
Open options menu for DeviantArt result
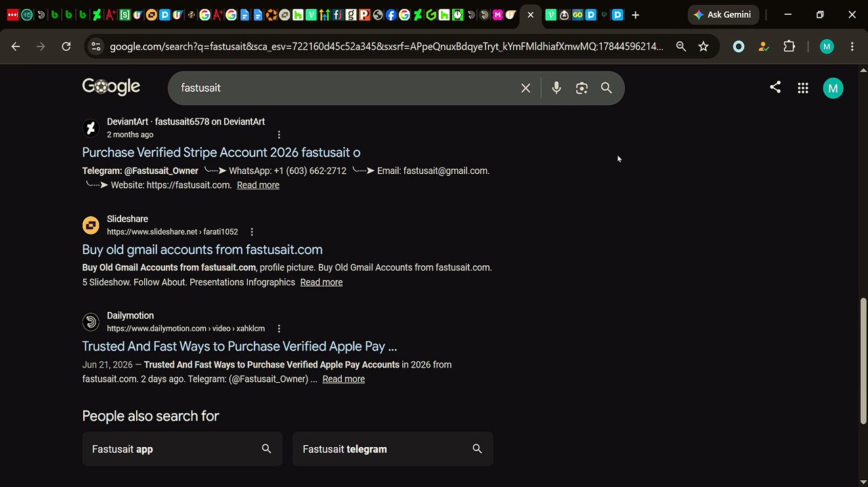pos(279,135)
